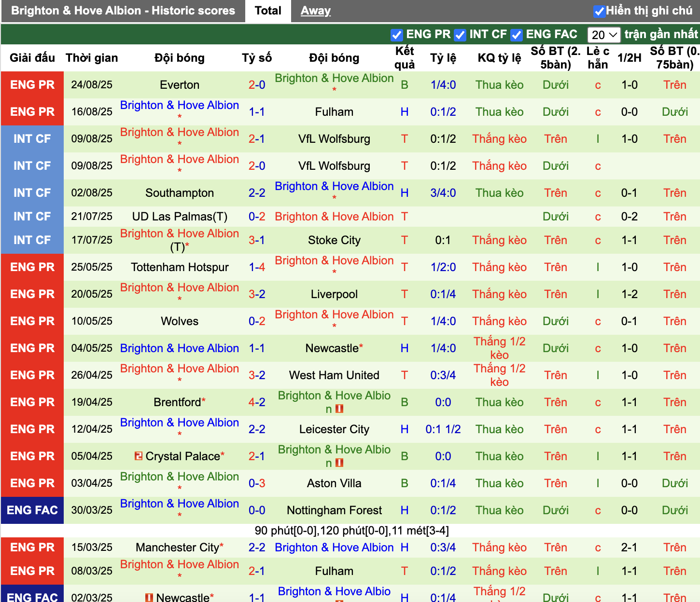Click the '1/2H' column header
Screen dimensions: 700x602
click(630, 58)
